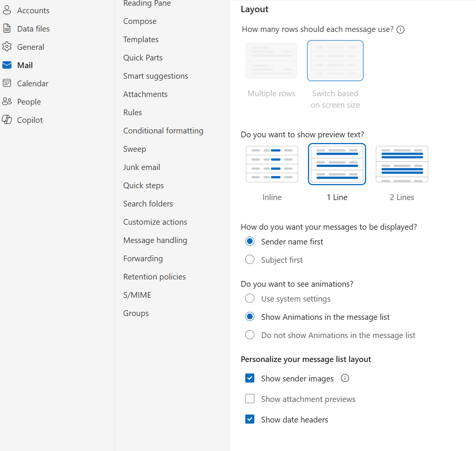The width and height of the screenshot is (476, 451).
Task: Select the Inline preview text option
Action: pyautogui.click(x=272, y=164)
